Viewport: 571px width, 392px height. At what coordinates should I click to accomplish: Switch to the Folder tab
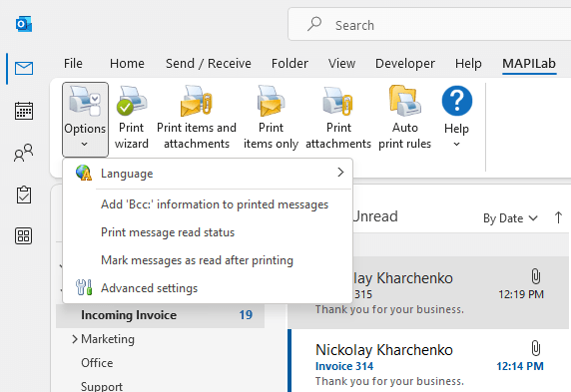(289, 63)
